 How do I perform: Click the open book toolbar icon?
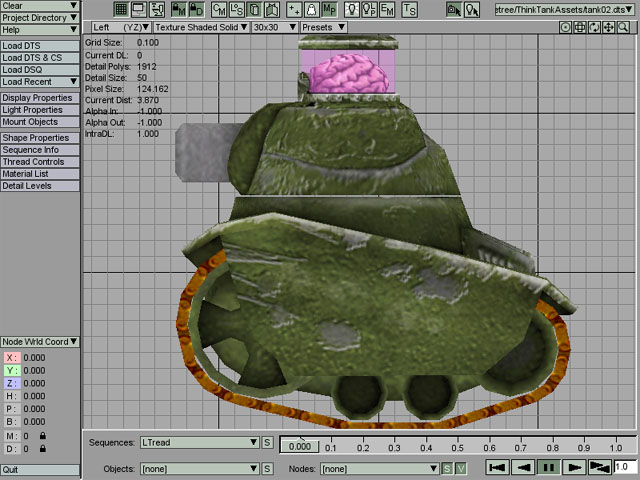point(272,9)
